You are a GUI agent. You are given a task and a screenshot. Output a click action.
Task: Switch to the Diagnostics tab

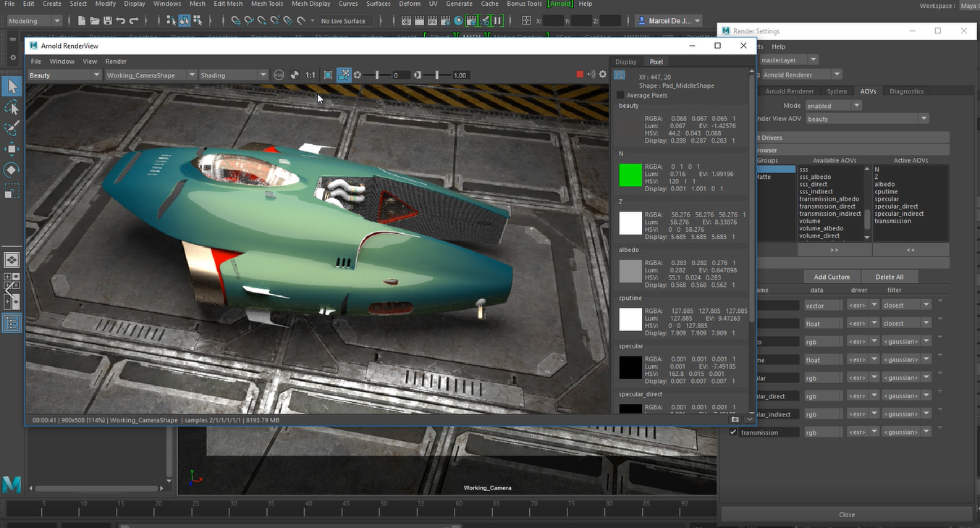click(x=906, y=91)
